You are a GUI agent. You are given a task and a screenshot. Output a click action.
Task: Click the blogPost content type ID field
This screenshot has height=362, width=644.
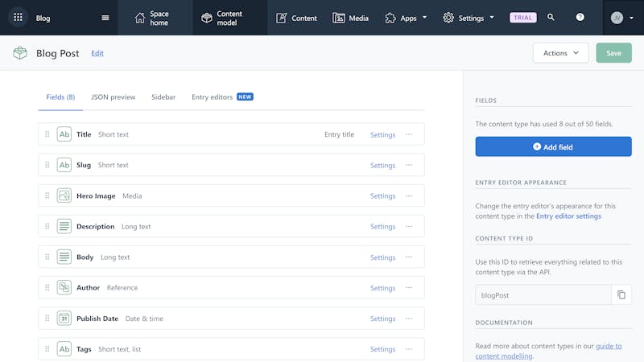(x=543, y=294)
